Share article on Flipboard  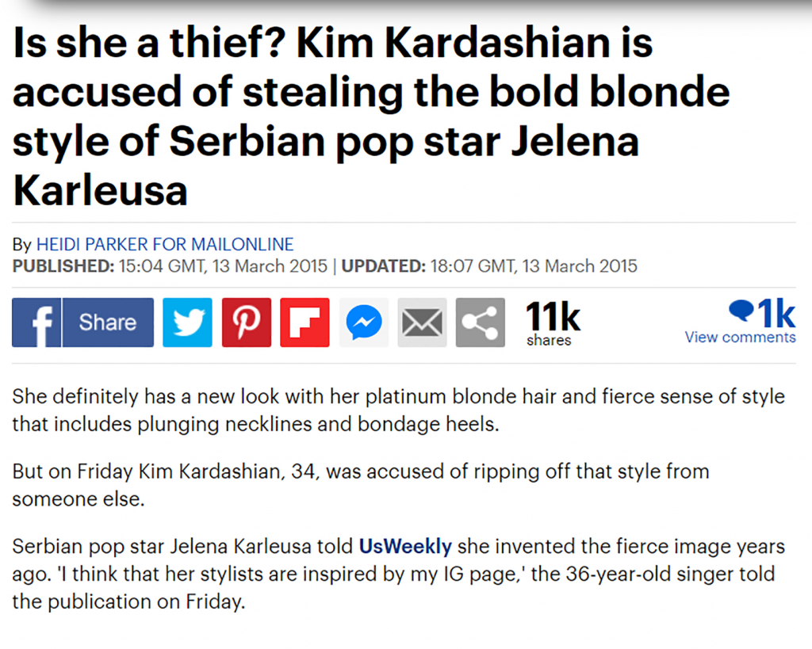pos(305,323)
